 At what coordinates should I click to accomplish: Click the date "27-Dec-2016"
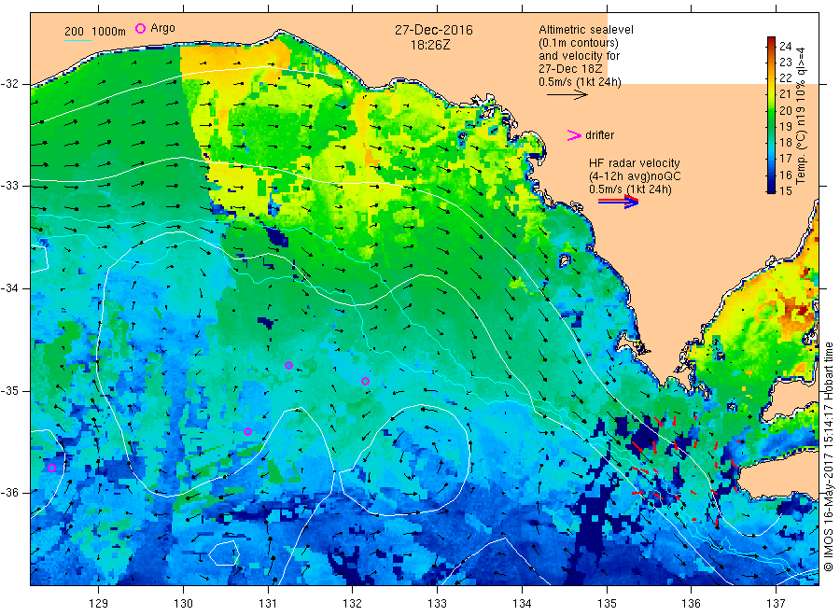434,30
